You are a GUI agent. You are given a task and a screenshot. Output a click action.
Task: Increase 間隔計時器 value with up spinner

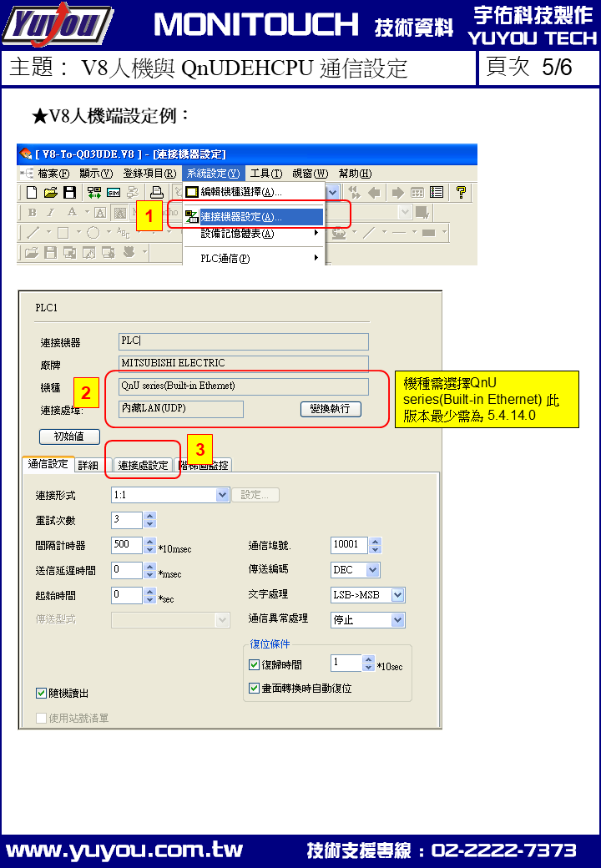pos(149,542)
